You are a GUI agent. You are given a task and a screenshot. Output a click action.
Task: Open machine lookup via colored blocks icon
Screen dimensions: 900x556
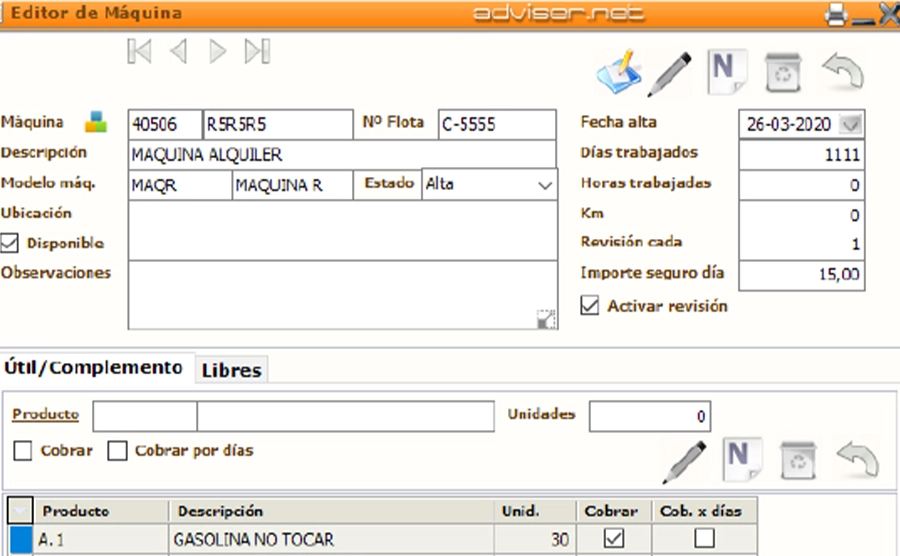coord(95,122)
